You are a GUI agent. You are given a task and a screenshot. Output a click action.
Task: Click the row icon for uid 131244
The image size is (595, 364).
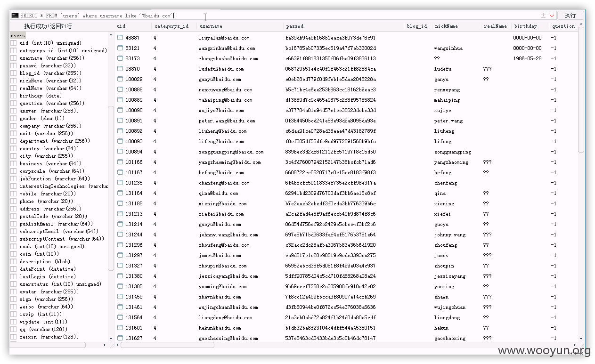coord(120,235)
